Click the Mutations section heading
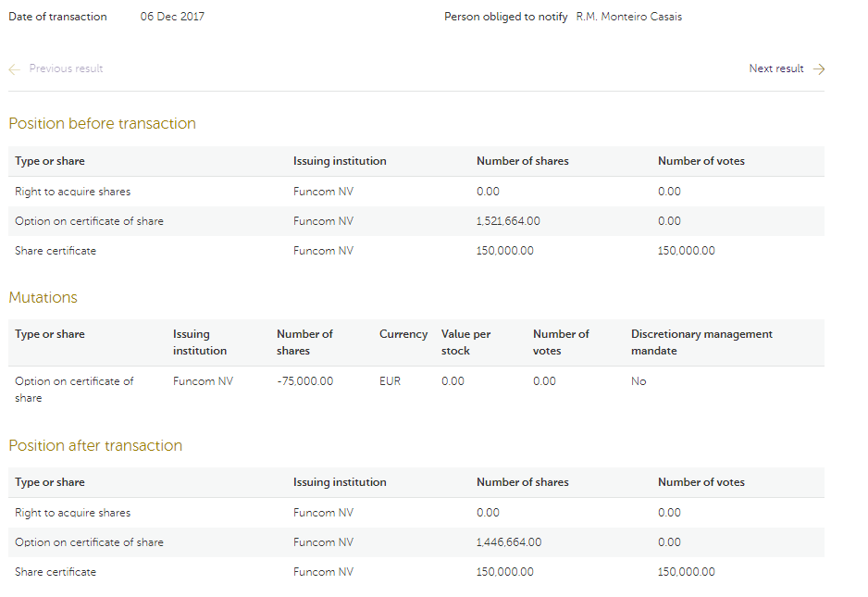Viewport: 868px width, 597px height. (x=43, y=298)
